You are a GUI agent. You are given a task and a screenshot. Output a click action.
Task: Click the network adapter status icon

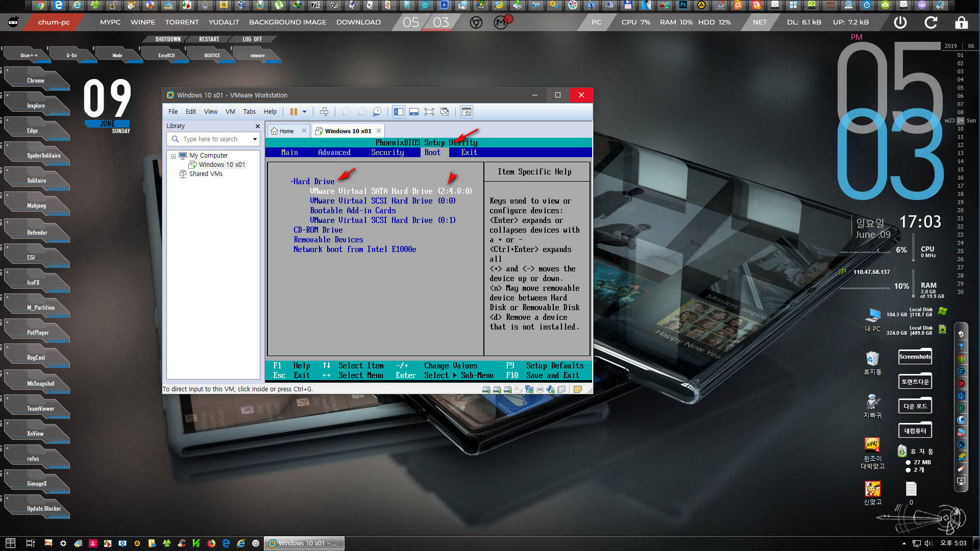529,389
